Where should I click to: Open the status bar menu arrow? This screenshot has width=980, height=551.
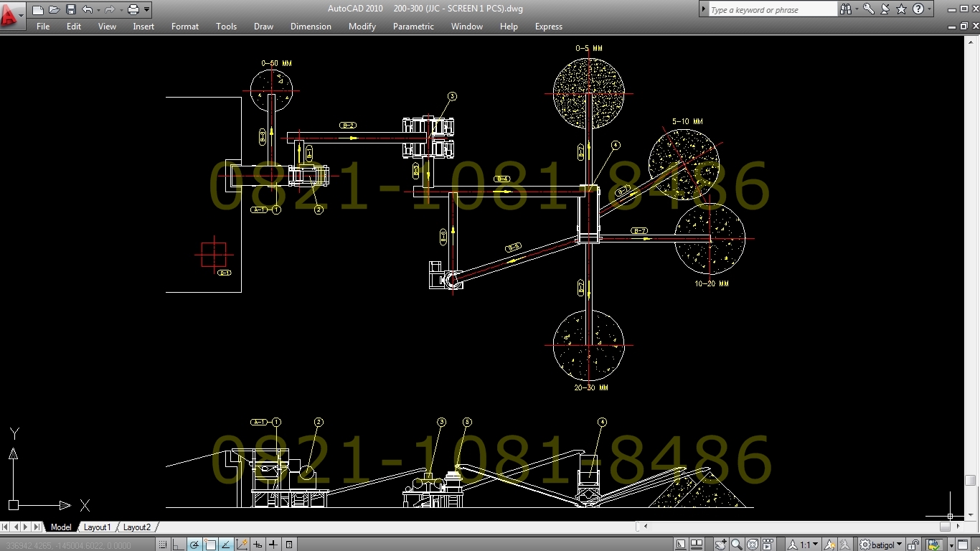[951, 545]
